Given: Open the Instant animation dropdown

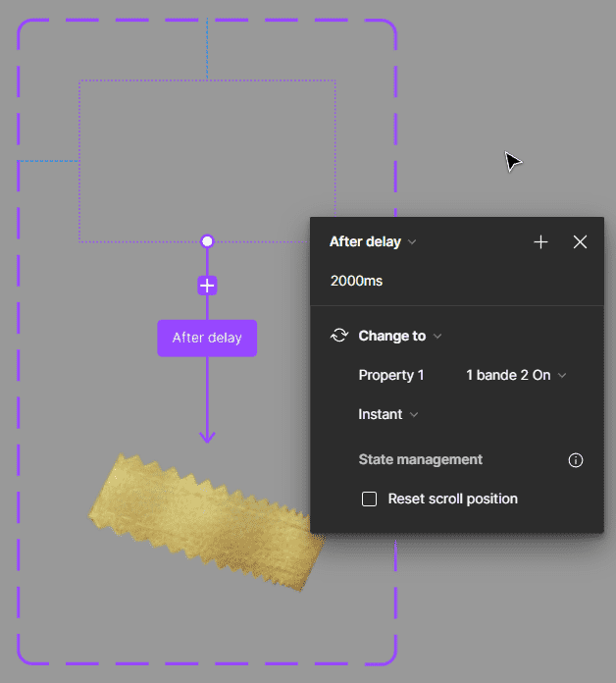Looking at the screenshot, I should click(388, 414).
